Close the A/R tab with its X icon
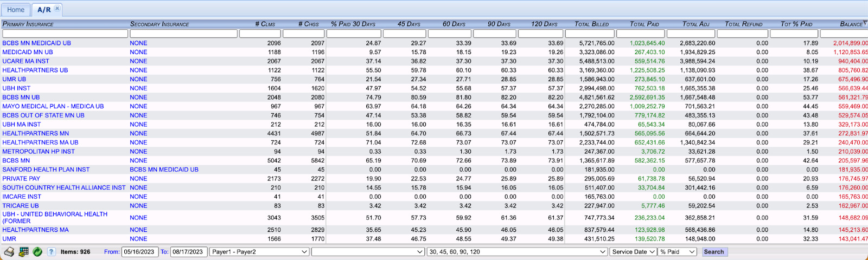This screenshot has height=260, width=868. click(x=57, y=9)
